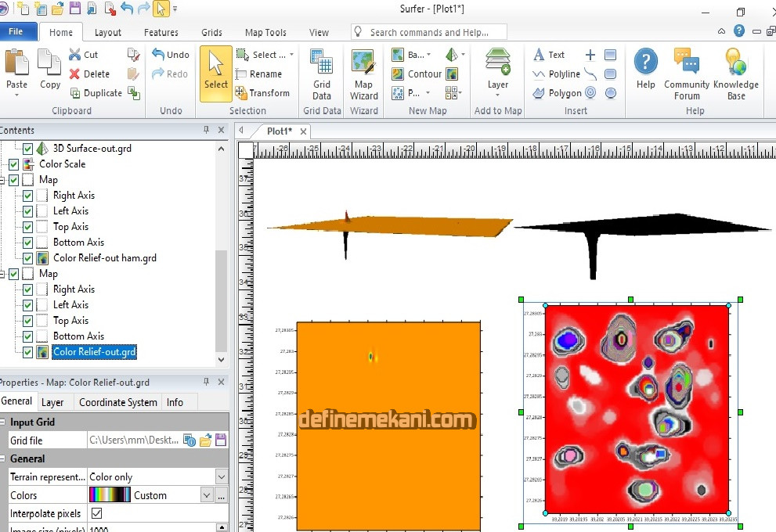
Task: Click the Colors gradient swatch
Action: [110, 495]
